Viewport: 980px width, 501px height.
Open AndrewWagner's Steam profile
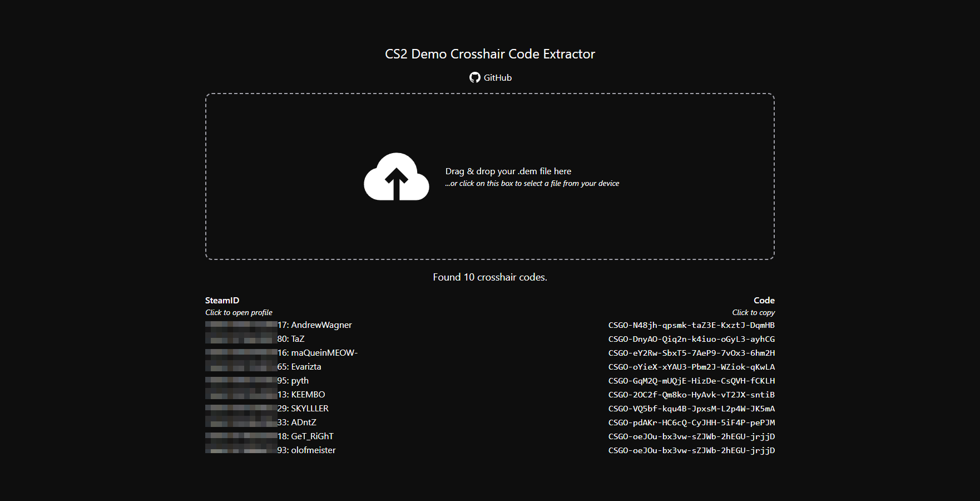tap(279, 325)
